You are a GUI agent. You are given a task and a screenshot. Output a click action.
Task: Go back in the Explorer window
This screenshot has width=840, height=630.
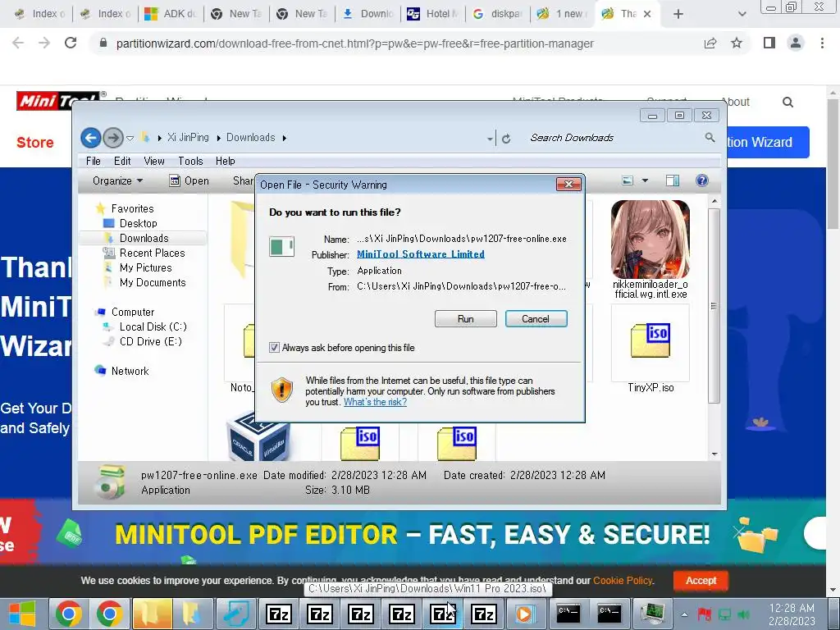tap(91, 138)
